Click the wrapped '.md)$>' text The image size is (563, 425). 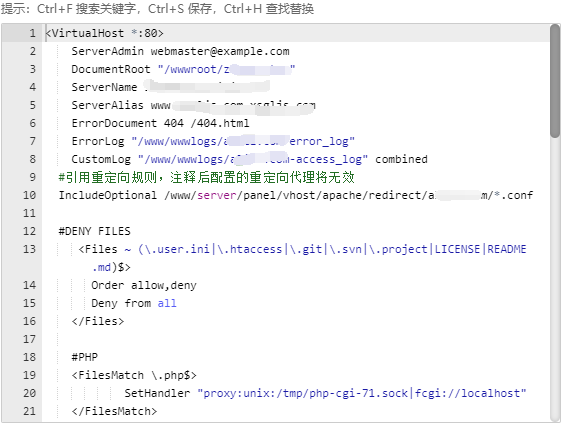tap(111, 267)
